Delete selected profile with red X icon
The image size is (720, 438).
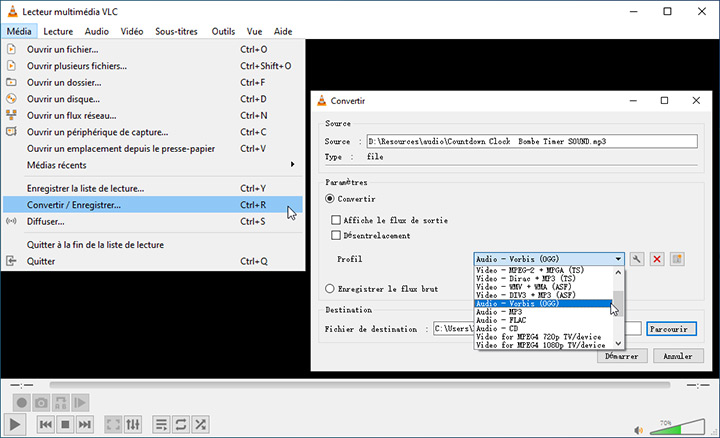[x=657, y=259]
